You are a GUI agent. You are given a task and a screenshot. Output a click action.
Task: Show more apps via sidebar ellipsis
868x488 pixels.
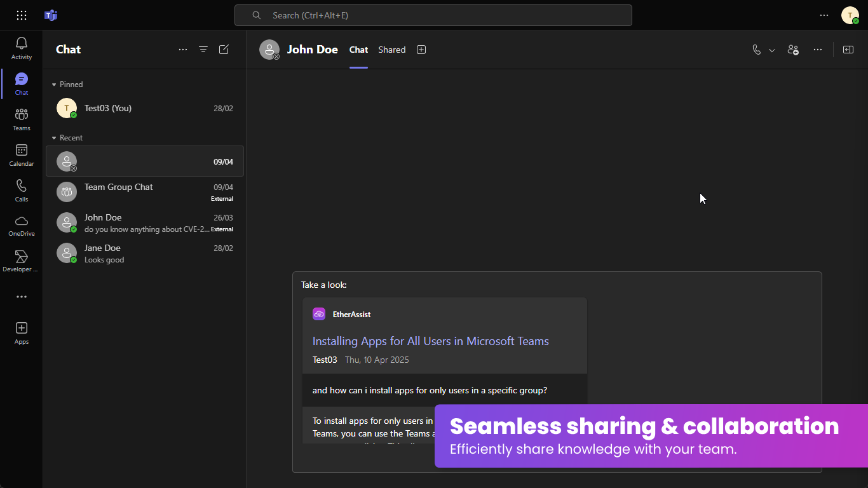tap(22, 297)
